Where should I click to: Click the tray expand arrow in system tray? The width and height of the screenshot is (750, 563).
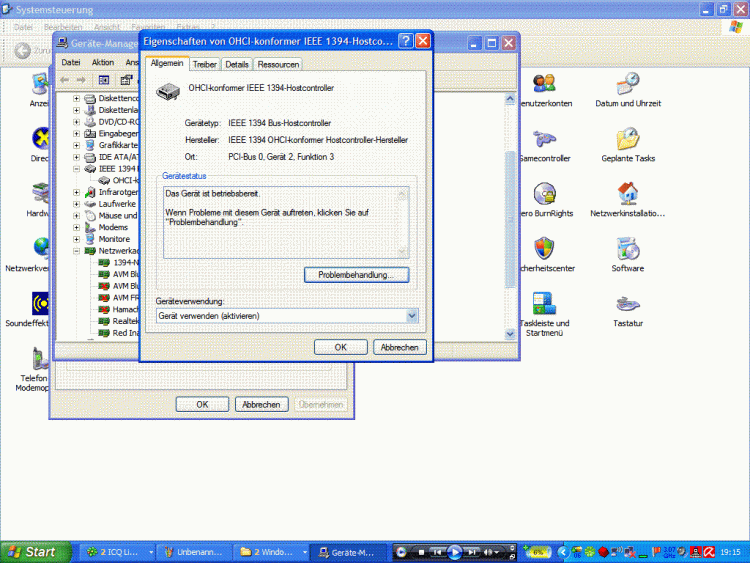pyautogui.click(x=562, y=552)
